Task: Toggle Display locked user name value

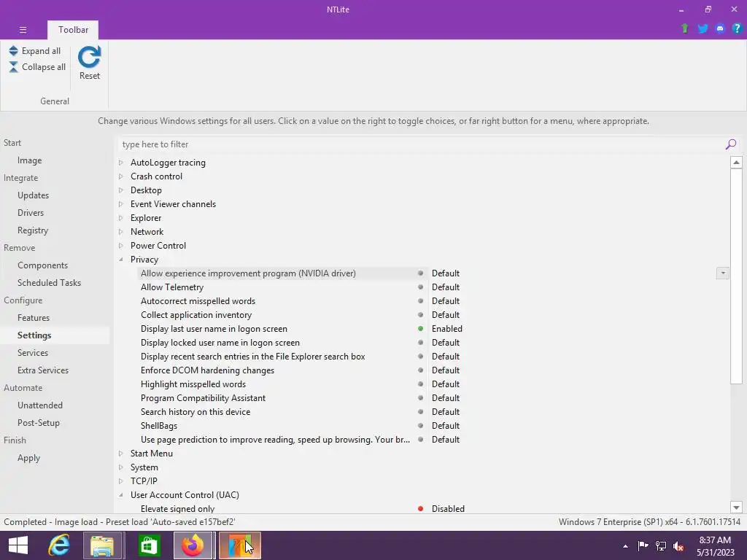Action: coord(446,343)
